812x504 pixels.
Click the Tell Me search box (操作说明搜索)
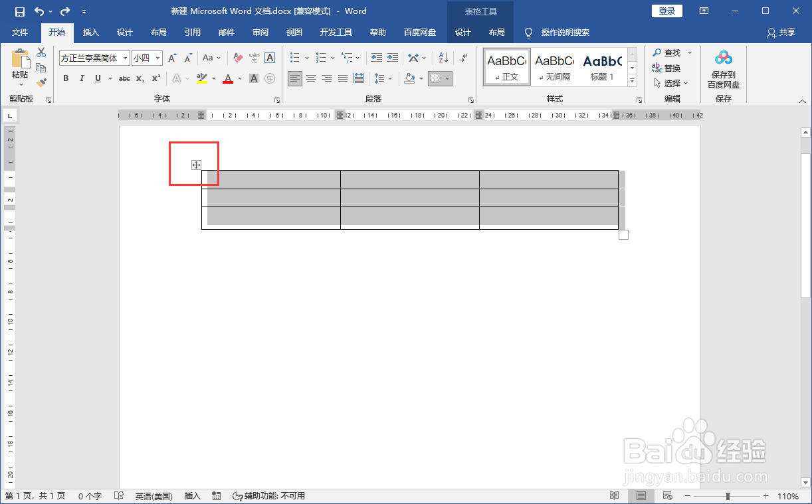click(x=565, y=33)
